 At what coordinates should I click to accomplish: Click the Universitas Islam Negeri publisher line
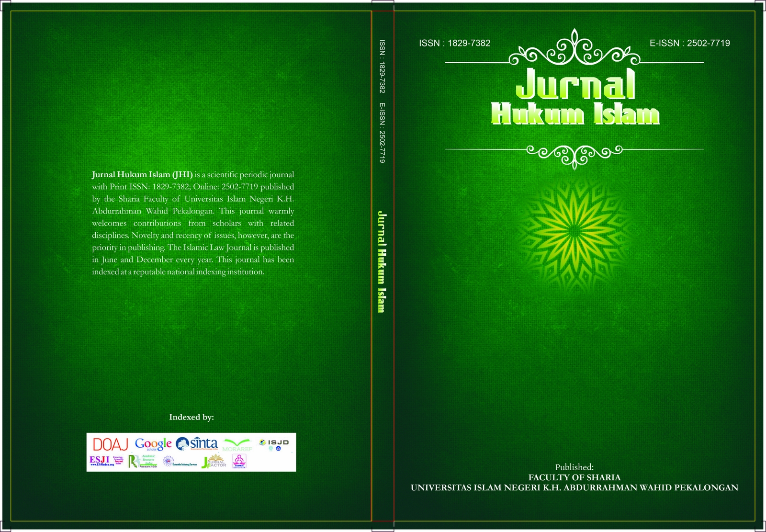pos(574,488)
